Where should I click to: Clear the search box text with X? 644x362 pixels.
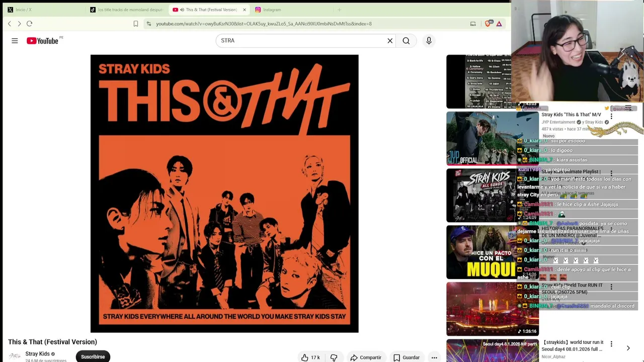(x=390, y=41)
